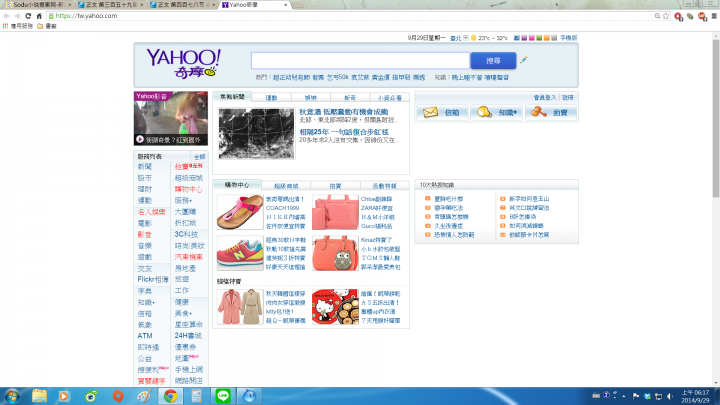Open the Chrome menu icon
This screenshot has width=720, height=405.
pos(714,16)
